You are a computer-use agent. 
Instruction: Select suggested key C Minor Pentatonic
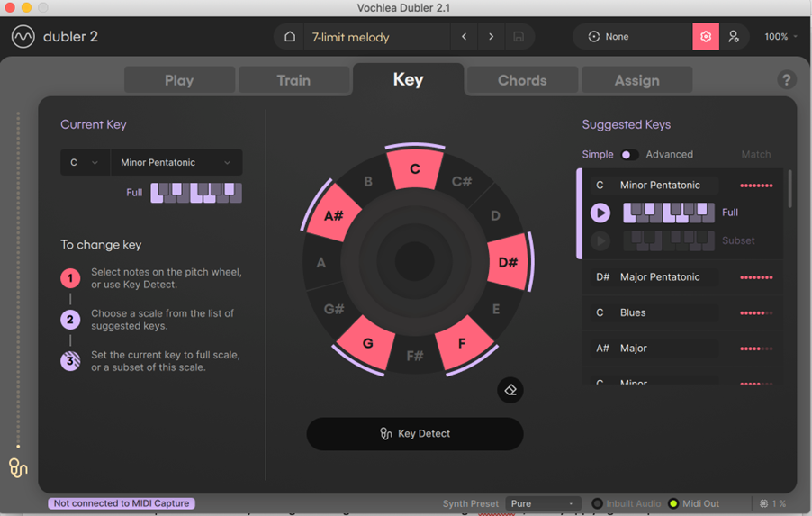coord(654,185)
